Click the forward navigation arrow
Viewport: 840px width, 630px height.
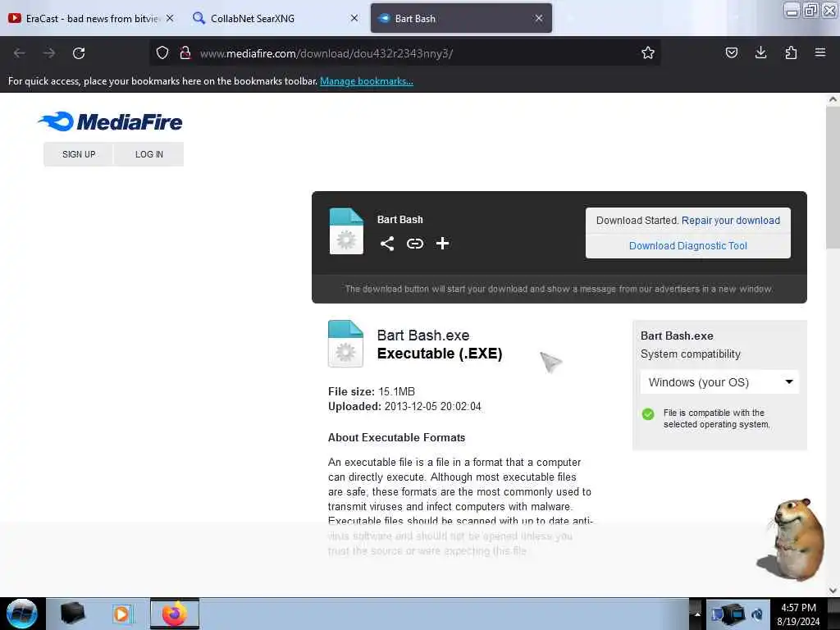pyautogui.click(x=49, y=53)
